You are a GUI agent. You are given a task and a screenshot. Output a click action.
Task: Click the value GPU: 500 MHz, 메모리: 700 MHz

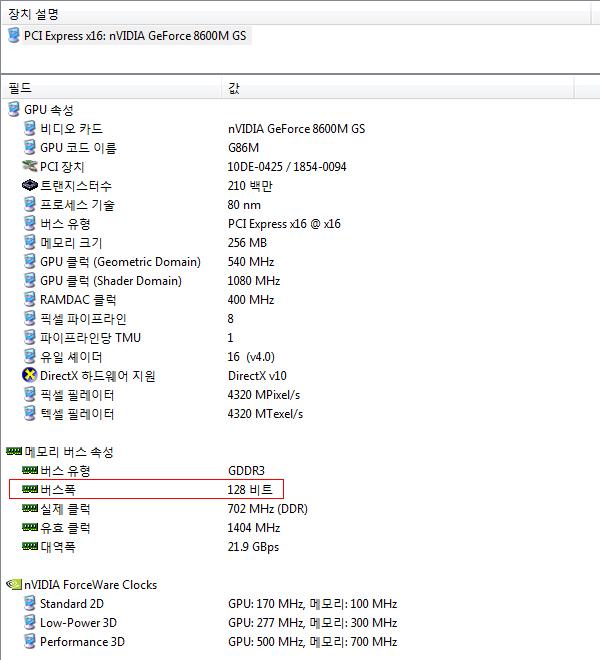(312, 642)
